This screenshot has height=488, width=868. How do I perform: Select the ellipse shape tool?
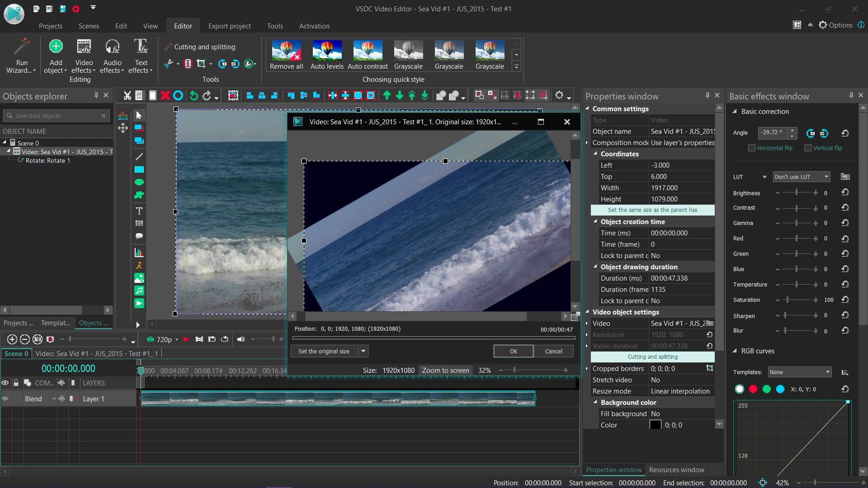pos(139,182)
